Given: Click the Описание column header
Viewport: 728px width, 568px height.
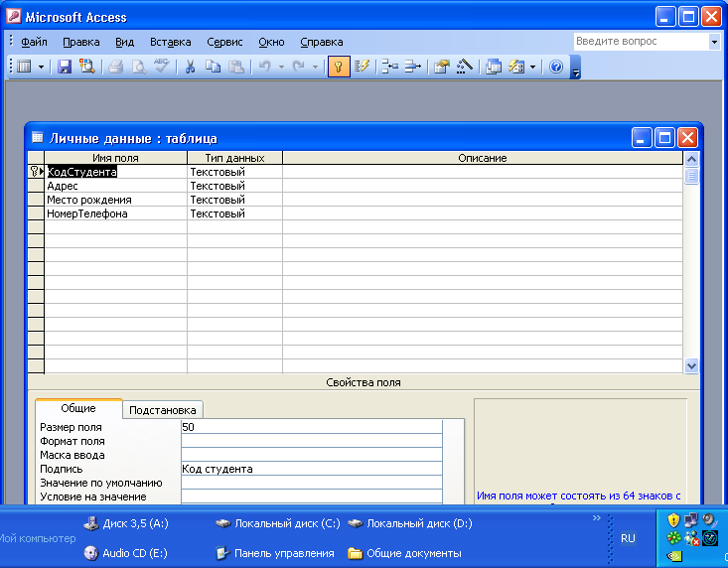Looking at the screenshot, I should point(483,158).
